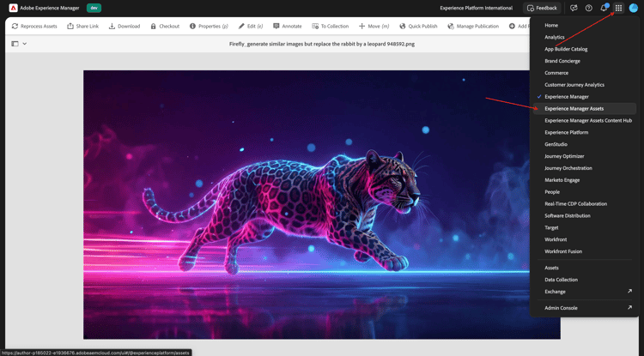Open Brand Concierge

562,61
